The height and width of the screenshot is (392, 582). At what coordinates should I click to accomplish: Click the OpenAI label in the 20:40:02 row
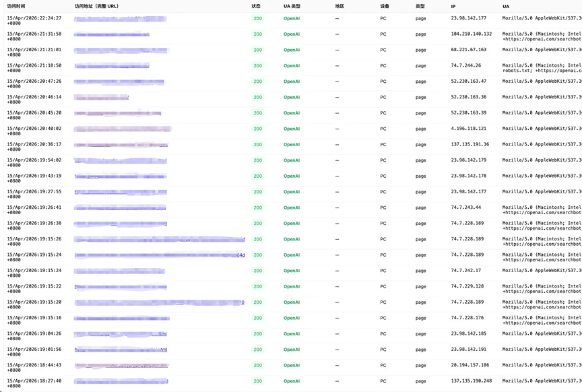tap(292, 129)
